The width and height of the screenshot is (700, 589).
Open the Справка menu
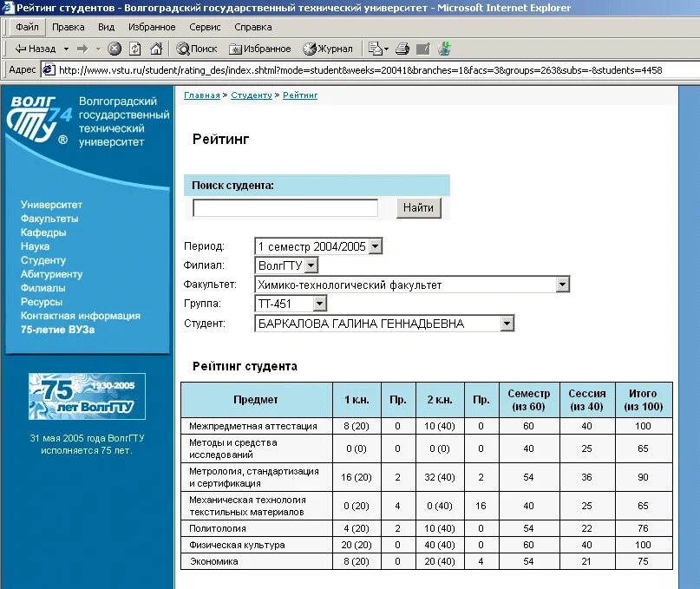point(253,27)
